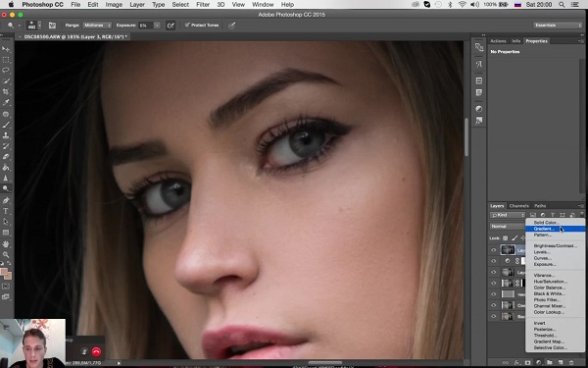Select the Crop tool
This screenshot has width=588, height=368.
tap(6, 91)
